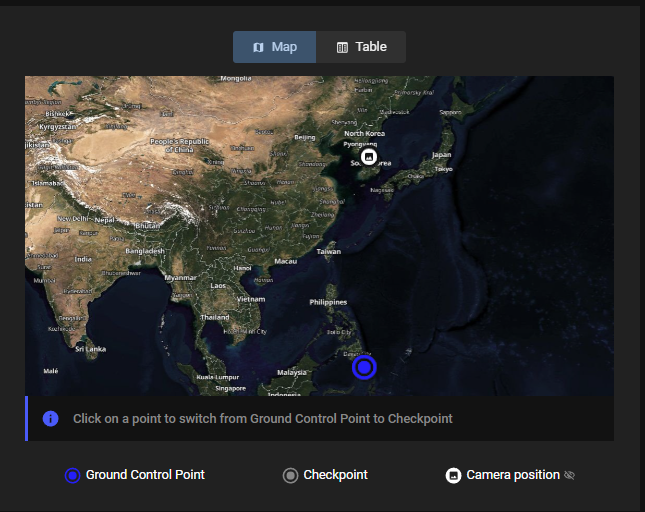
Task: Click the Ground Control Point legend circle icon
Action: coord(72,475)
